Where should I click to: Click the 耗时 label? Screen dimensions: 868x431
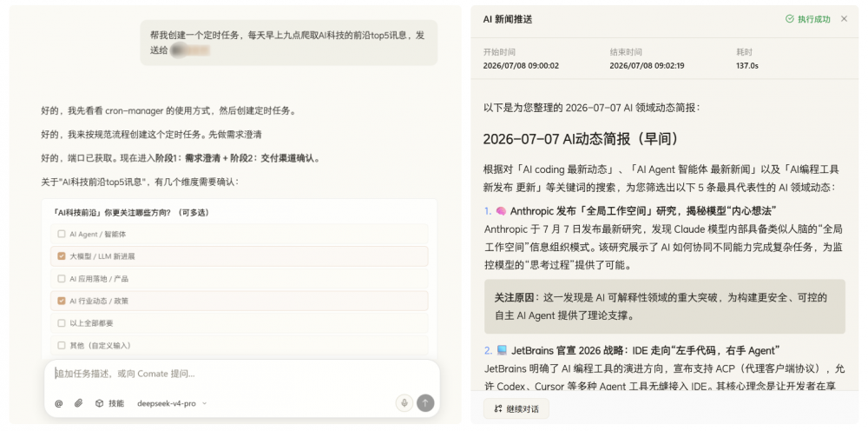tap(745, 52)
